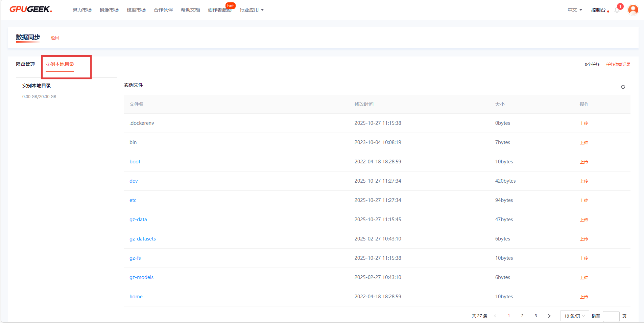Click the GPUGEEK logo
This screenshot has width=644, height=323.
30,9
